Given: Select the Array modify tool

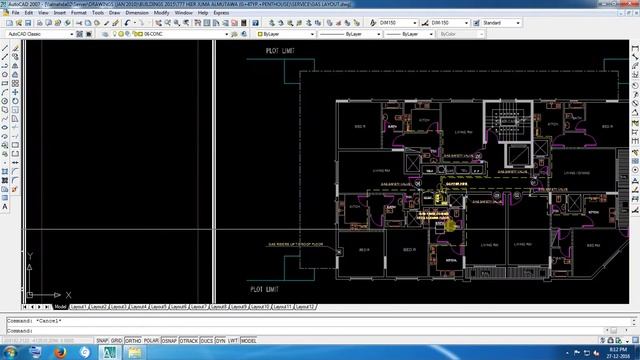Looking at the screenshot, I should click(15, 83).
